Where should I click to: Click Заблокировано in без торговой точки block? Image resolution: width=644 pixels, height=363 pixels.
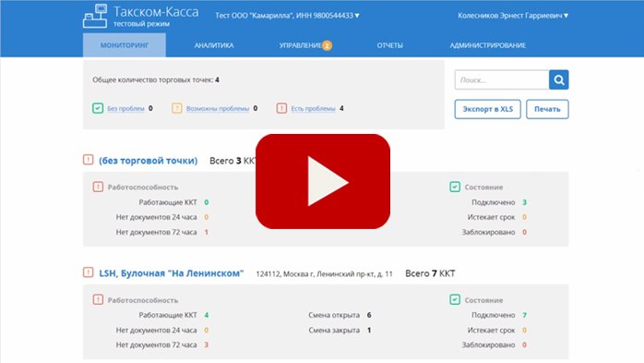[x=495, y=232]
